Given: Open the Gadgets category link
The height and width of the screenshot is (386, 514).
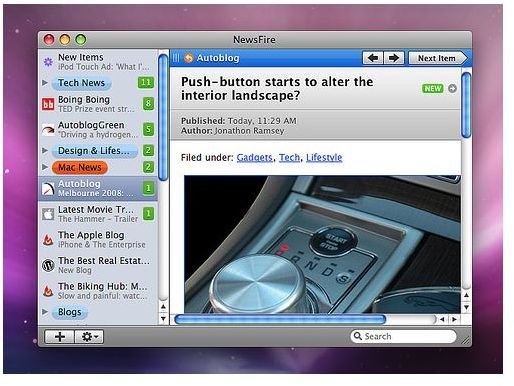Looking at the screenshot, I should [x=254, y=157].
